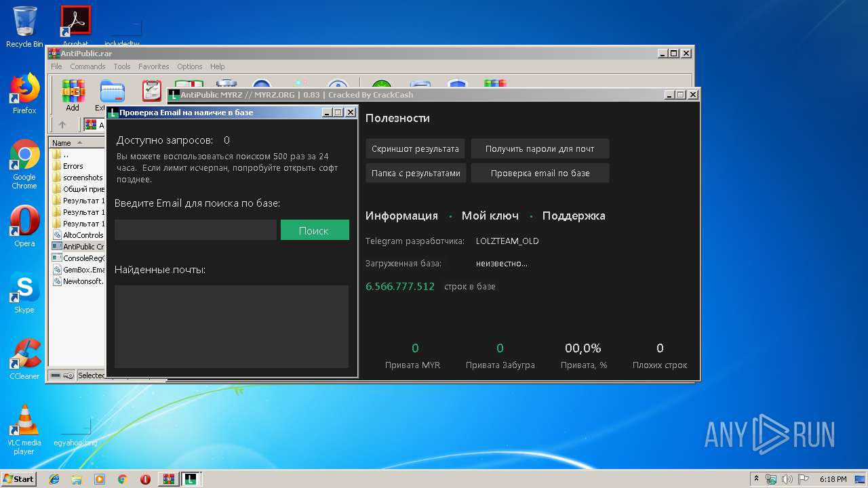Launch Google Chrome from desktop
The height and width of the screenshot is (488, 868).
click(24, 165)
